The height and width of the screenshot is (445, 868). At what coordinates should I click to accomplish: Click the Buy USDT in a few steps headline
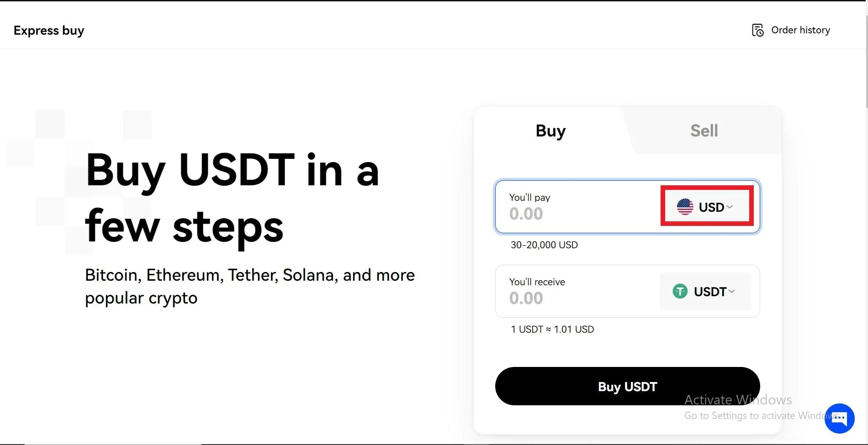pos(232,198)
